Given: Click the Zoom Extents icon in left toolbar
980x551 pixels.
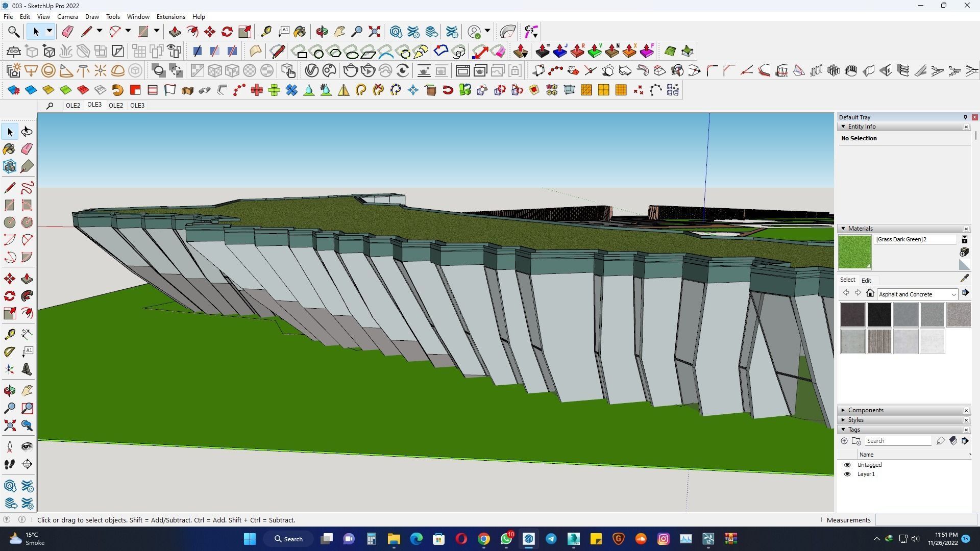Looking at the screenshot, I should click(x=9, y=425).
